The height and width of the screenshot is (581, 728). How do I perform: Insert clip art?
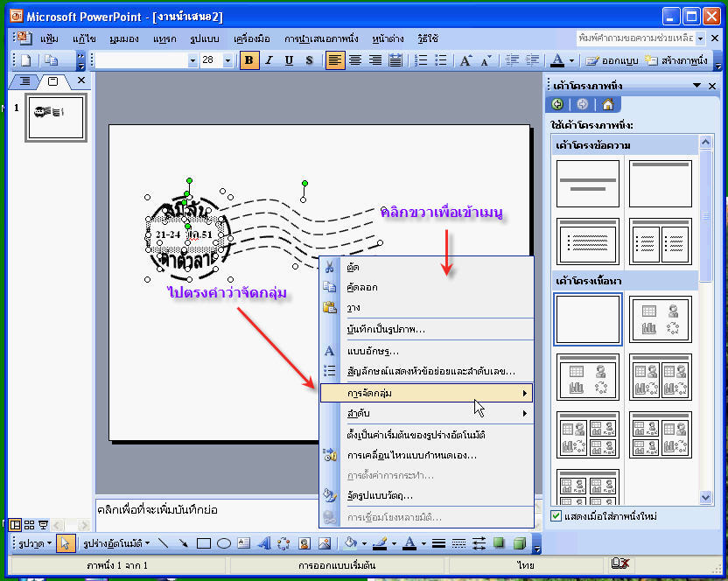click(x=304, y=542)
